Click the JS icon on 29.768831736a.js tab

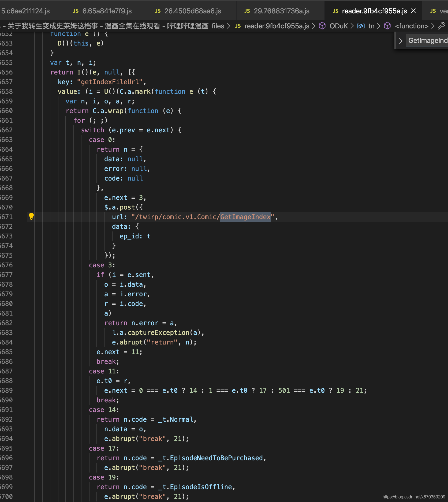pyautogui.click(x=247, y=11)
